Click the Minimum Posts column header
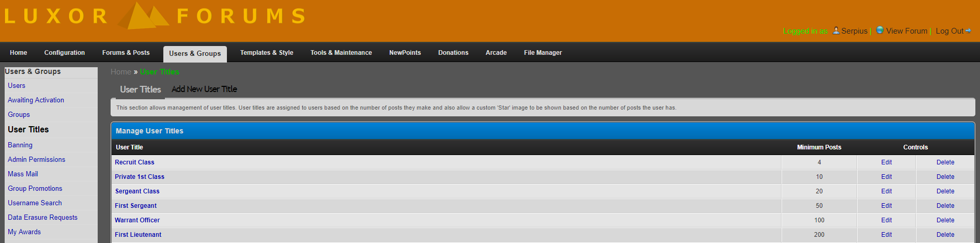This screenshot has width=980, height=243. click(819, 147)
